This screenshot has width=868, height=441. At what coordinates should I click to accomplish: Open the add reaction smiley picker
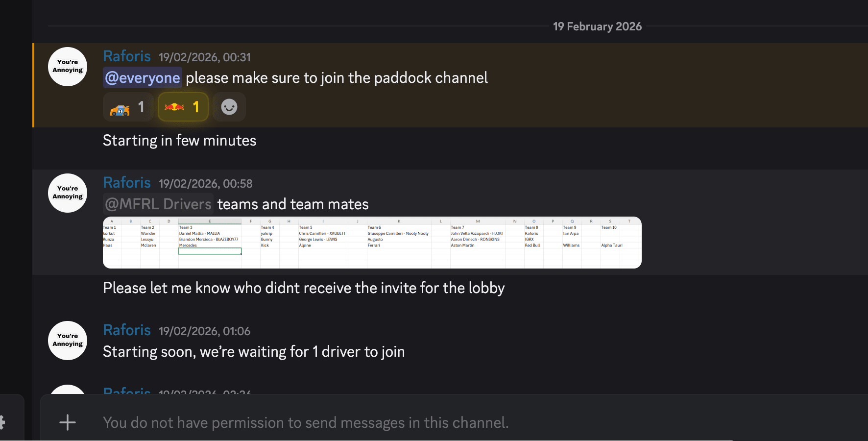coord(229,107)
